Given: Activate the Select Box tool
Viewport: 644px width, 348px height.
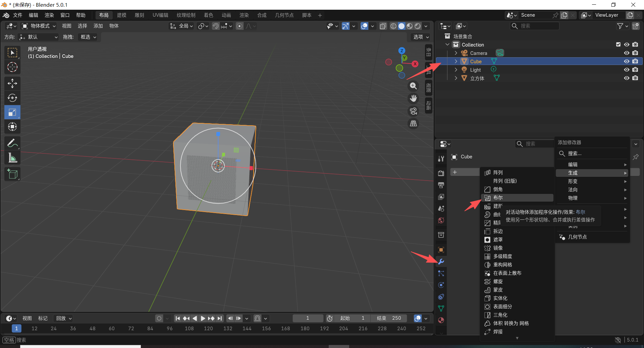Looking at the screenshot, I should pyautogui.click(x=12, y=53).
